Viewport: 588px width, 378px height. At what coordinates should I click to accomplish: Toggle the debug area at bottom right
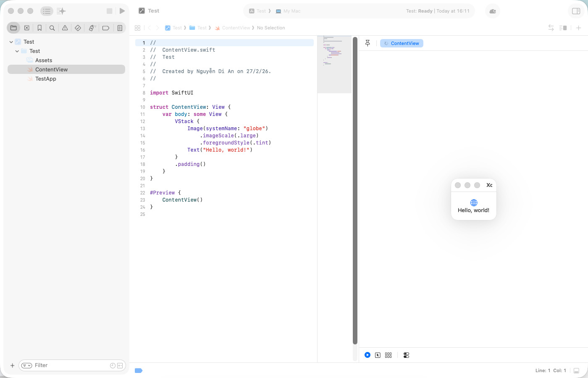click(576, 370)
